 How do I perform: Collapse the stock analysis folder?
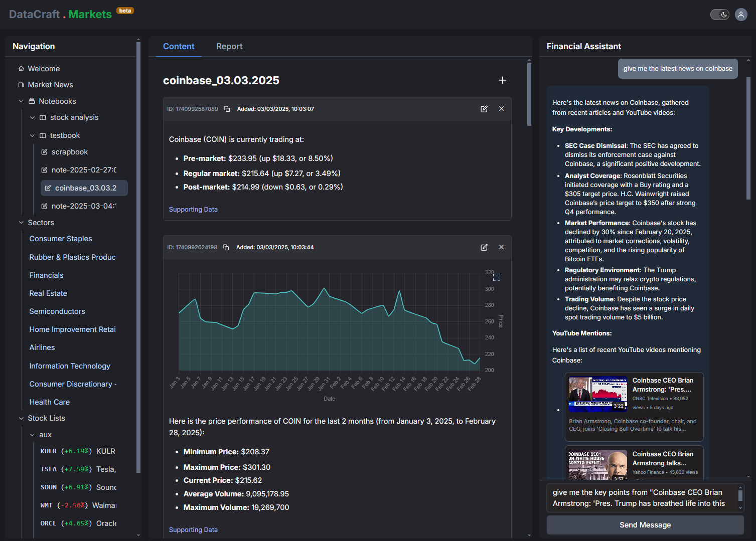tap(32, 117)
